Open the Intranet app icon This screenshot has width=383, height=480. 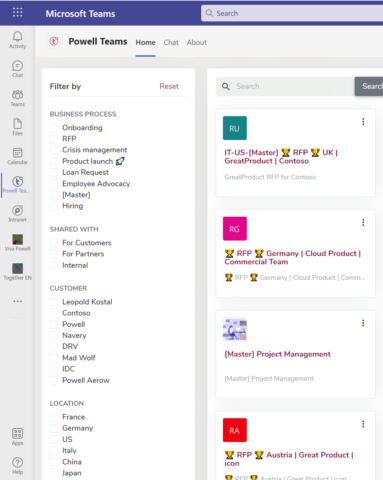tap(17, 210)
